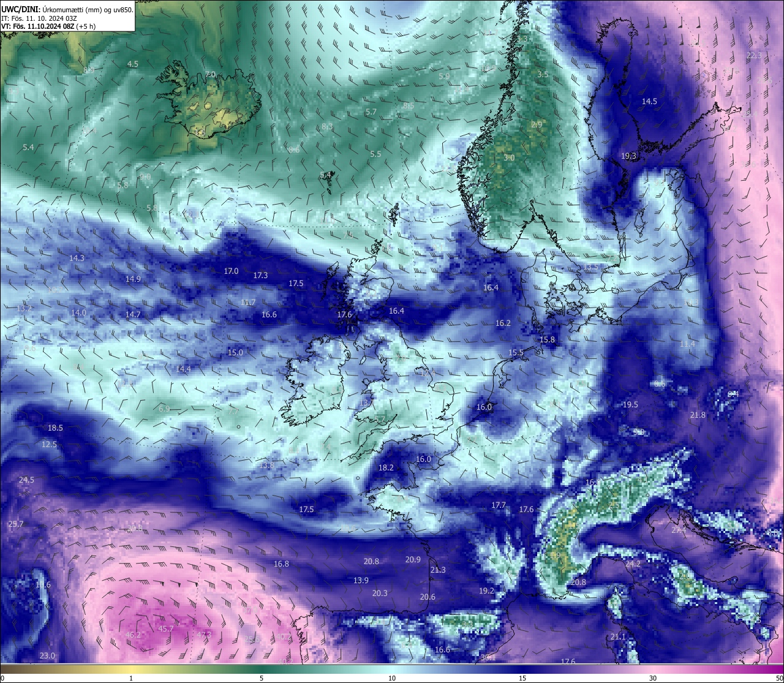The image size is (784, 683).
Task: Click the 24.2 value over Italy
Action: (x=633, y=564)
